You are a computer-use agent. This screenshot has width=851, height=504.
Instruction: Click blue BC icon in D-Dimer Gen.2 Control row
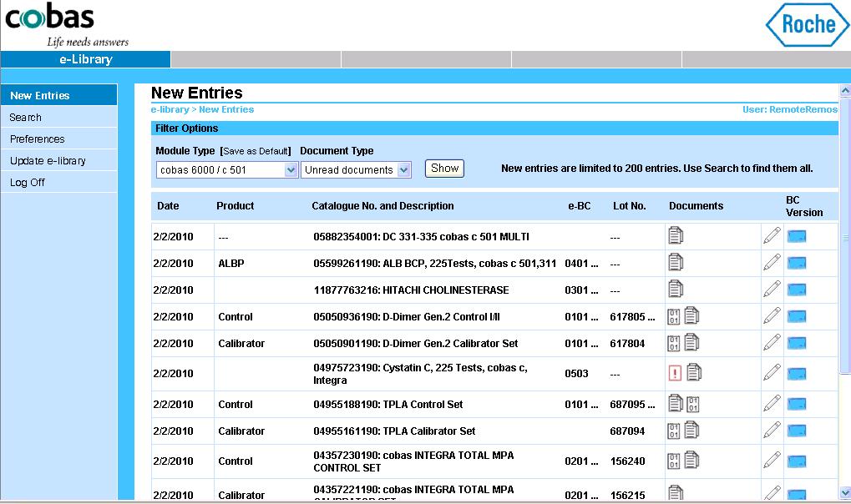(x=797, y=316)
